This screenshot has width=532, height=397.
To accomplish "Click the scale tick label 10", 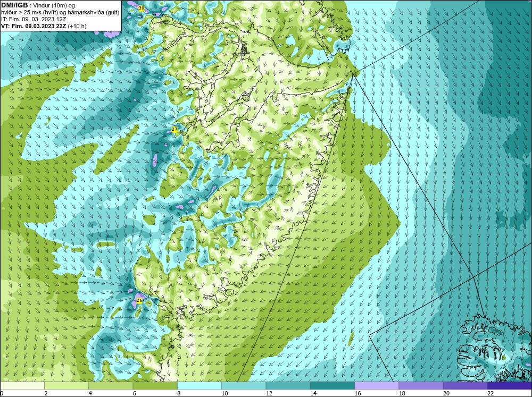I will (225, 393).
